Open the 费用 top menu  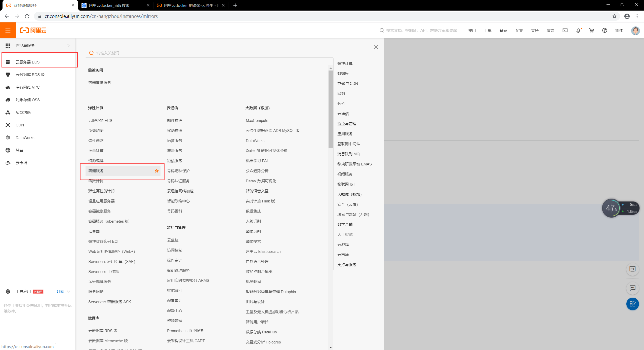pyautogui.click(x=472, y=30)
